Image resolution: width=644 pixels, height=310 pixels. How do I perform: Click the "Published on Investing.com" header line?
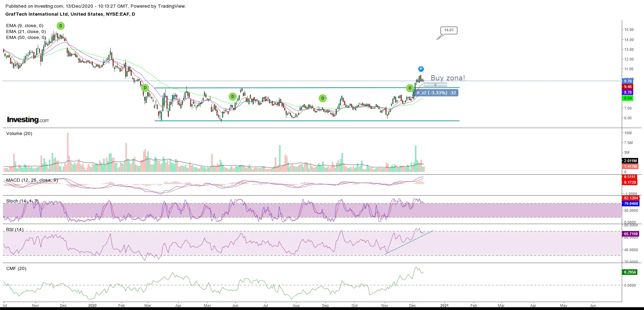(x=96, y=6)
